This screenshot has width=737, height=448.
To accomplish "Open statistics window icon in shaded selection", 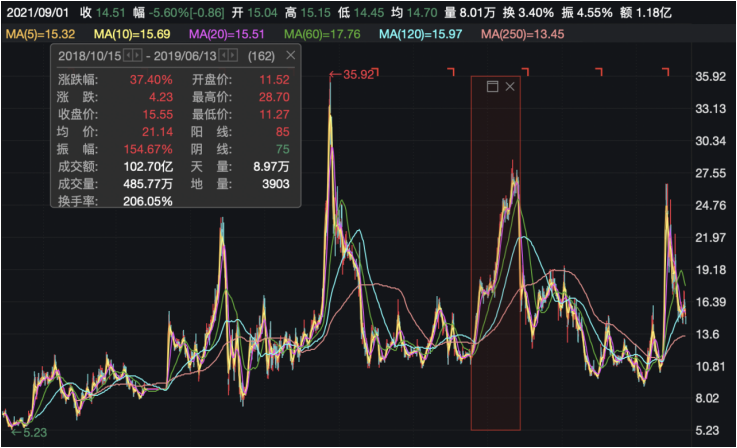I will click(x=492, y=87).
